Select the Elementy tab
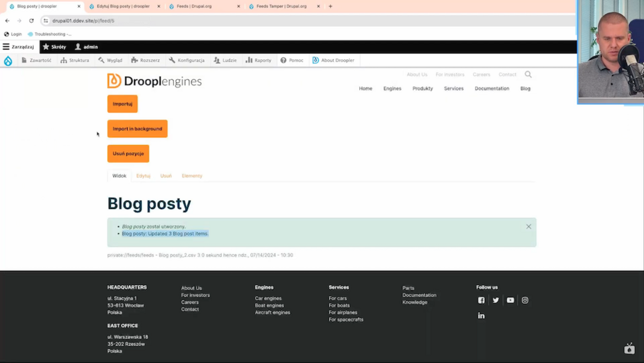The width and height of the screenshot is (644, 363). tap(192, 175)
